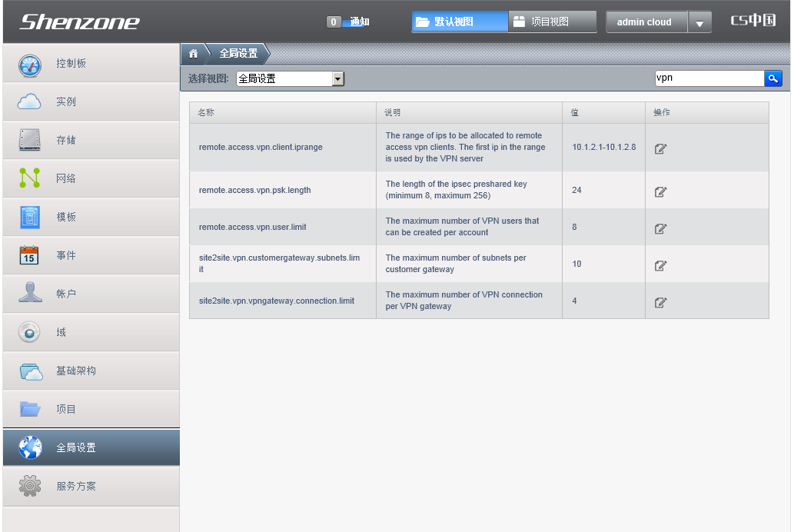Edit remote.access.vpn.user.limit setting
Screen dimensions: 794x532
tap(659, 228)
